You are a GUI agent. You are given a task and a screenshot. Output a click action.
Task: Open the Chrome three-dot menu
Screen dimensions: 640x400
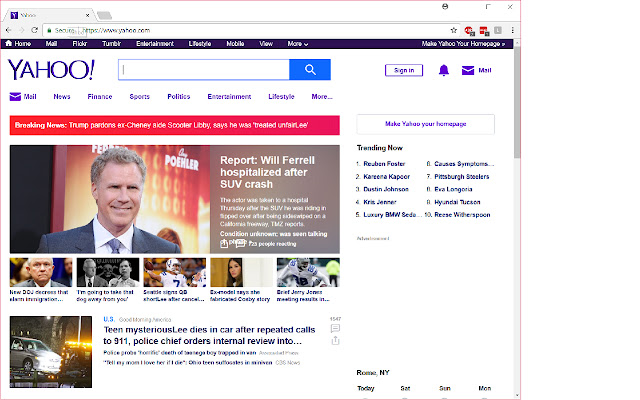[513, 30]
